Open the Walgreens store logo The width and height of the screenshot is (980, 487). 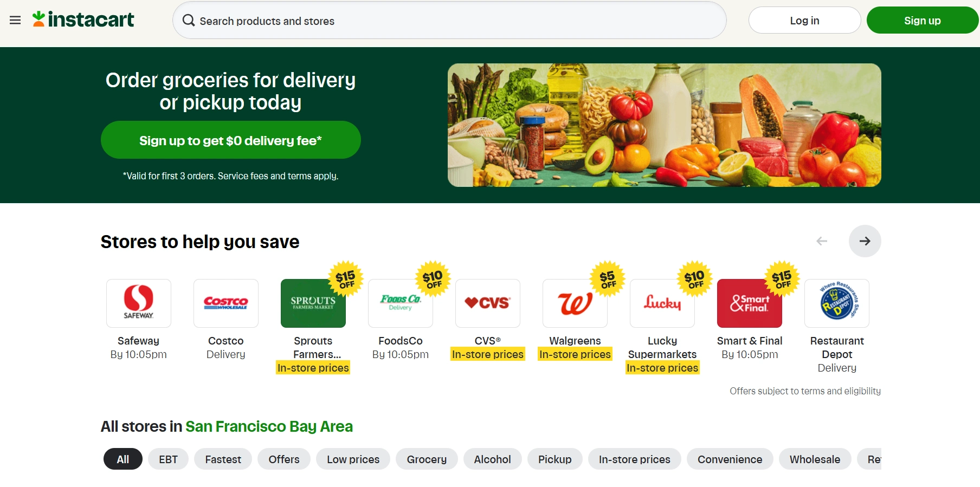575,303
